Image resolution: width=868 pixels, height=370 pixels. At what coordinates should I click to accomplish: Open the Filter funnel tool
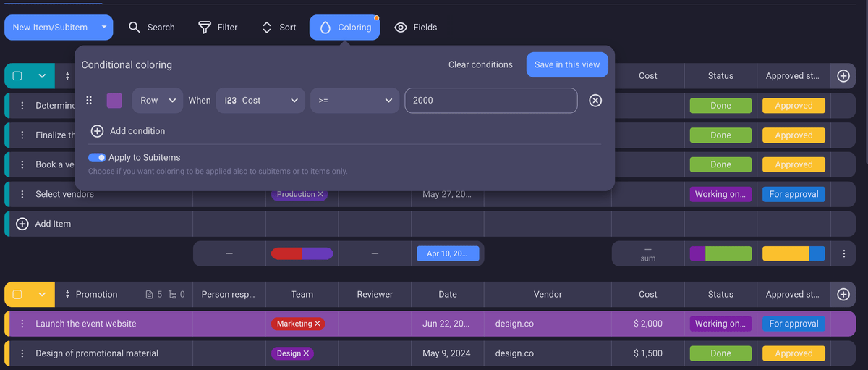205,28
